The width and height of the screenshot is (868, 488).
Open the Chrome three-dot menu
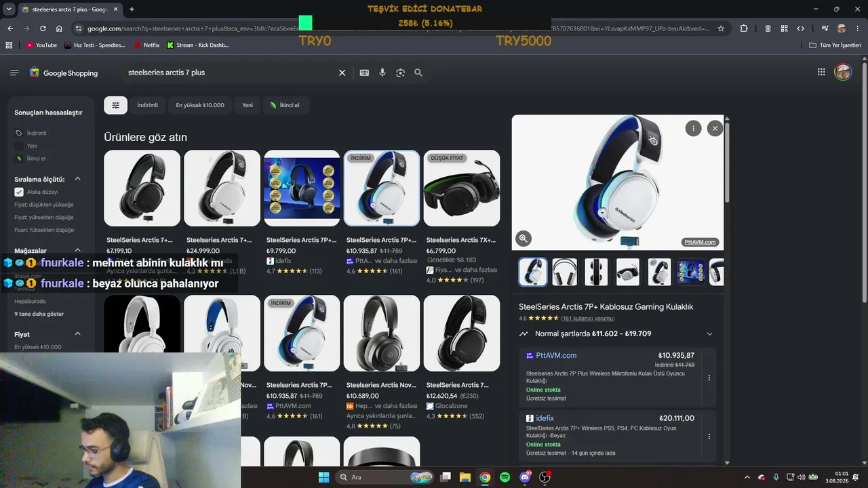(x=858, y=28)
